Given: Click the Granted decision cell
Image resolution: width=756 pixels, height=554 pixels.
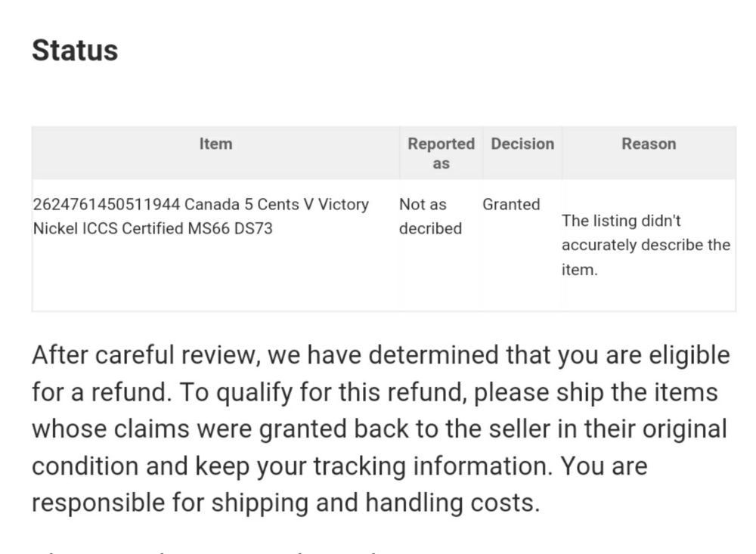Looking at the screenshot, I should point(511,204).
